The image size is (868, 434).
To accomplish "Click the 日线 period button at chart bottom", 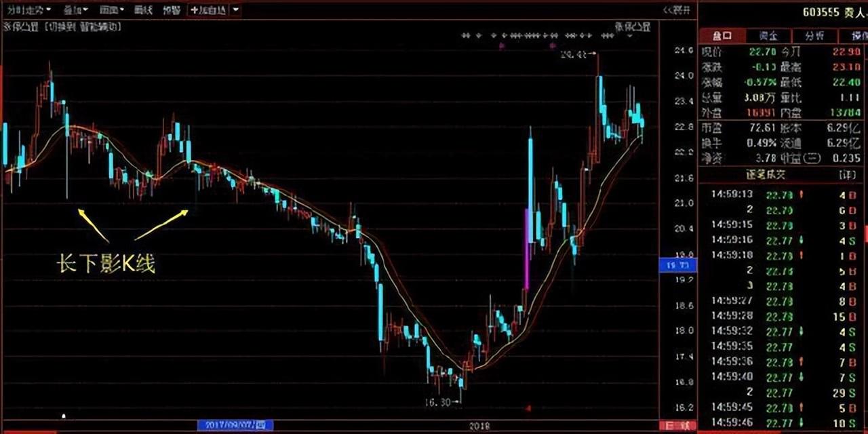I will click(x=677, y=426).
